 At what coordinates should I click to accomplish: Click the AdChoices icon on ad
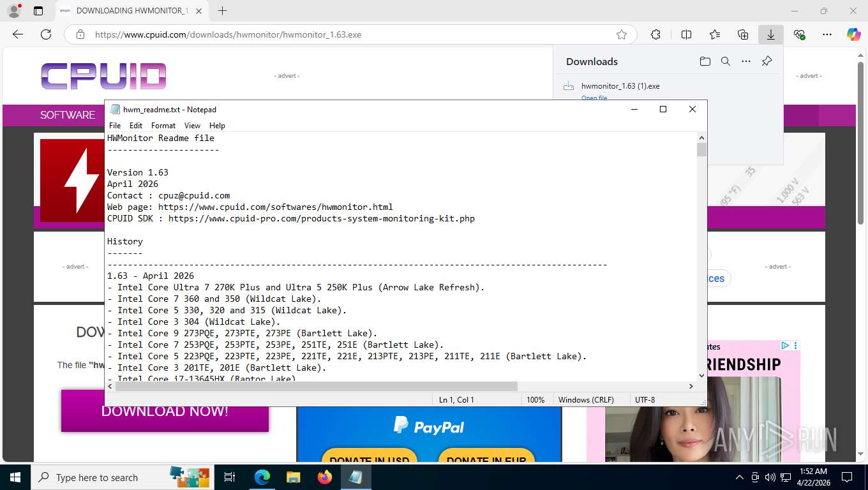click(785, 346)
